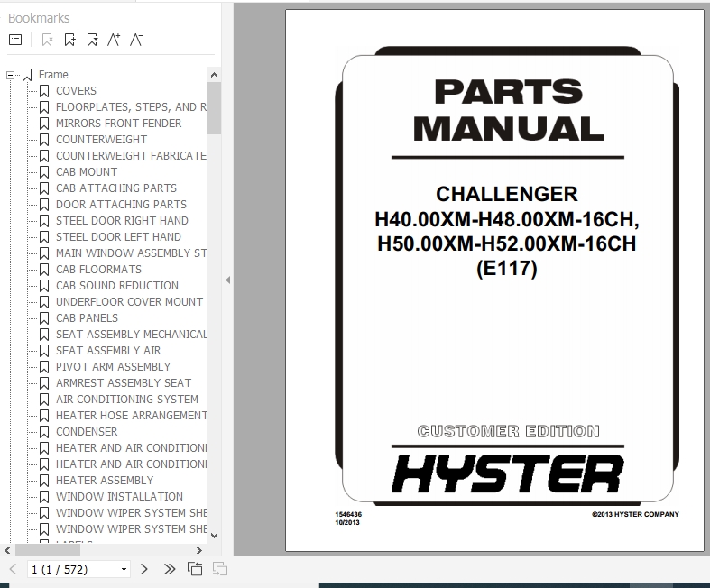Viewport: 710px width, 588px height.
Task: Open STEEL DOOR RIGHT HAND bookmark
Action: coord(123,221)
